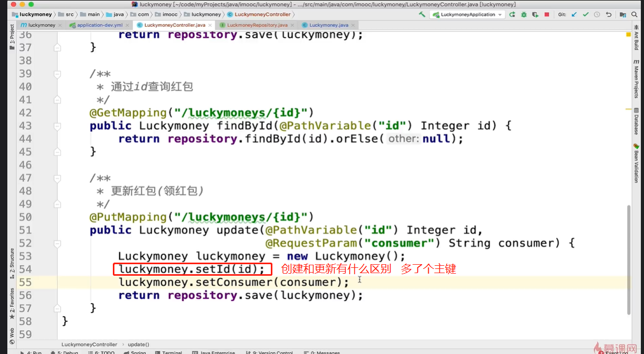Place cursor on line 55 setConsumer statement
This screenshot has height=354, width=644.
pyautogui.click(x=234, y=283)
